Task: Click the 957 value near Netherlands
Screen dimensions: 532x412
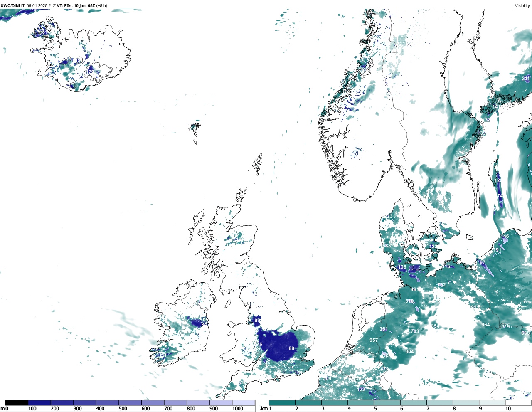Action: click(x=374, y=340)
